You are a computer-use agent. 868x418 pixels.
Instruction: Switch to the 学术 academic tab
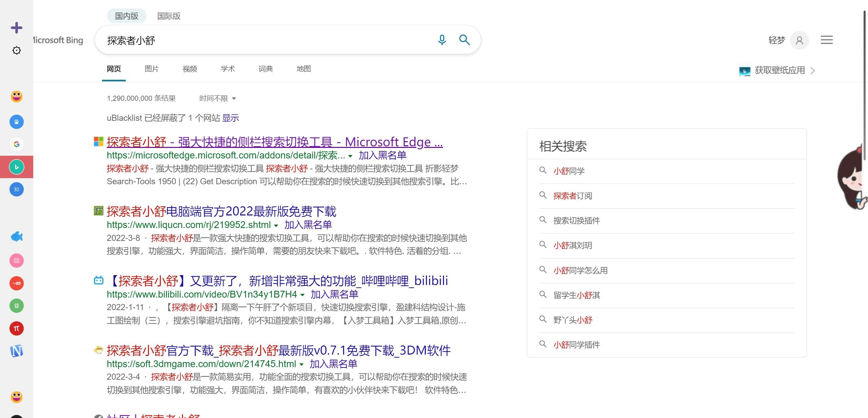228,69
